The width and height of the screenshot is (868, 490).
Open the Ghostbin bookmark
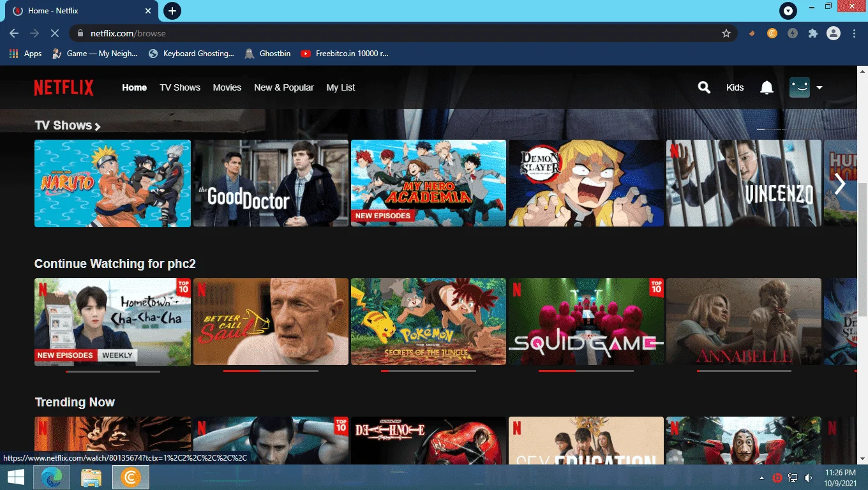[267, 54]
